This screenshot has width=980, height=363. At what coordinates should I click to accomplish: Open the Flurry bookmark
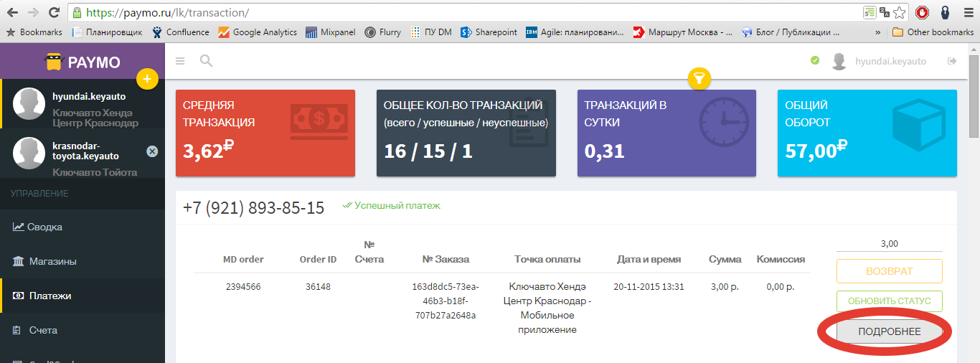click(x=382, y=32)
